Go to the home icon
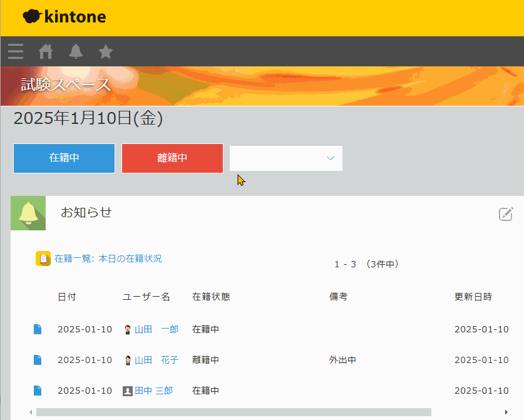Image resolution: width=524 pixels, height=420 pixels. pos(46,51)
